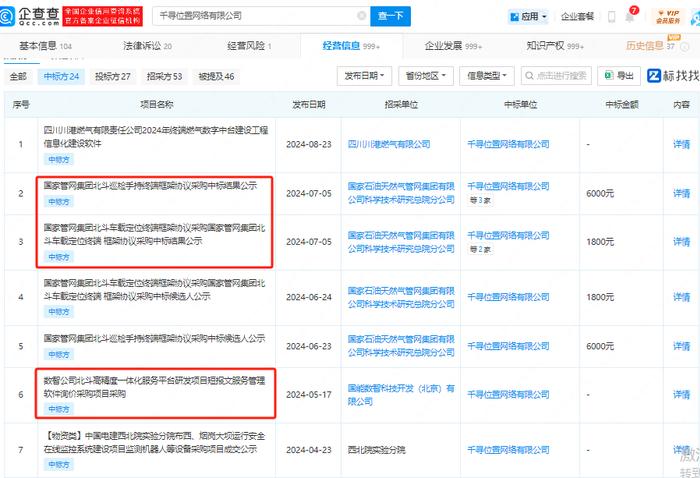Click the 查一下 search button
700x478 pixels.
(x=390, y=16)
